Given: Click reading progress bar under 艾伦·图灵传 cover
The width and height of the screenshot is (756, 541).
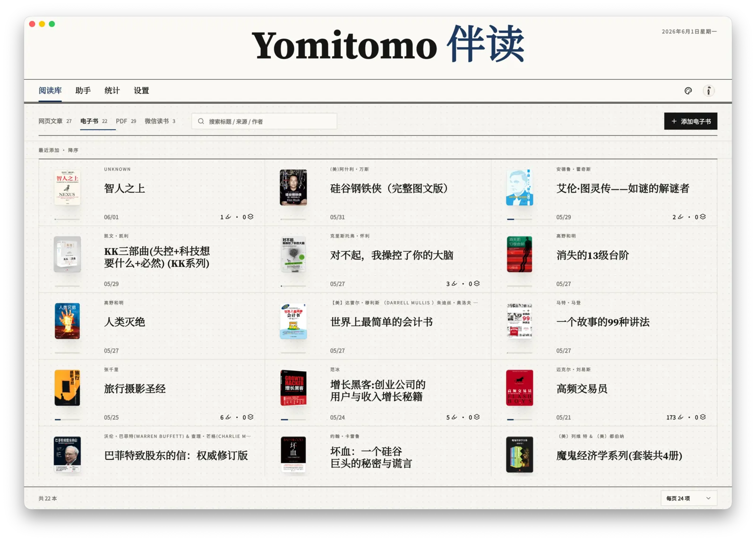Looking at the screenshot, I should 519,219.
